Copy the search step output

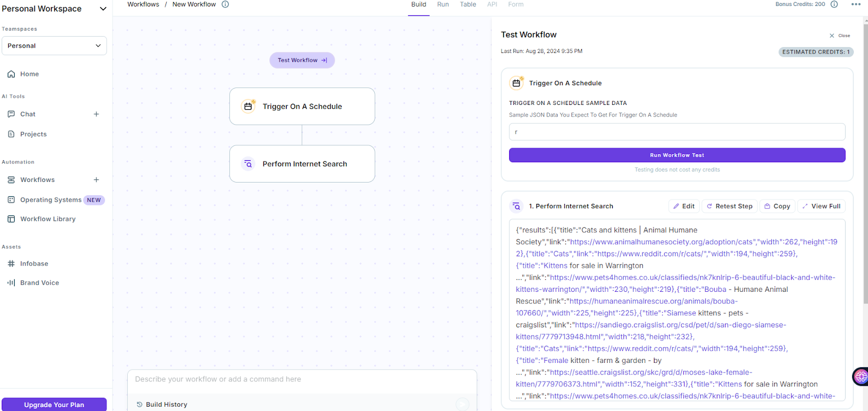coord(777,206)
